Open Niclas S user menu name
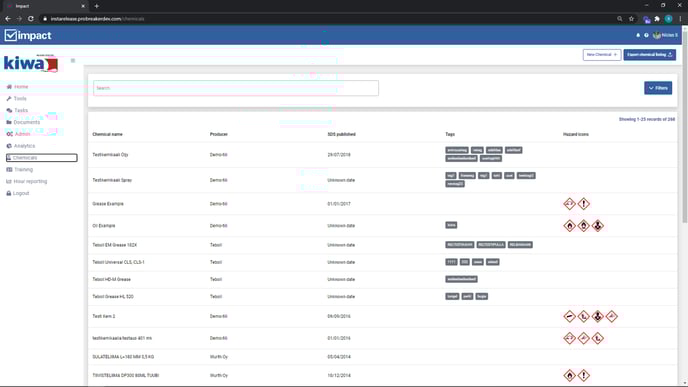Viewport: 688px width, 387px height. pyautogui.click(x=670, y=35)
